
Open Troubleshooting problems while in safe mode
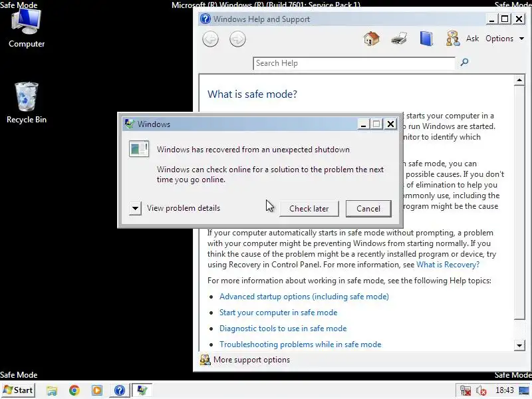pyautogui.click(x=301, y=344)
